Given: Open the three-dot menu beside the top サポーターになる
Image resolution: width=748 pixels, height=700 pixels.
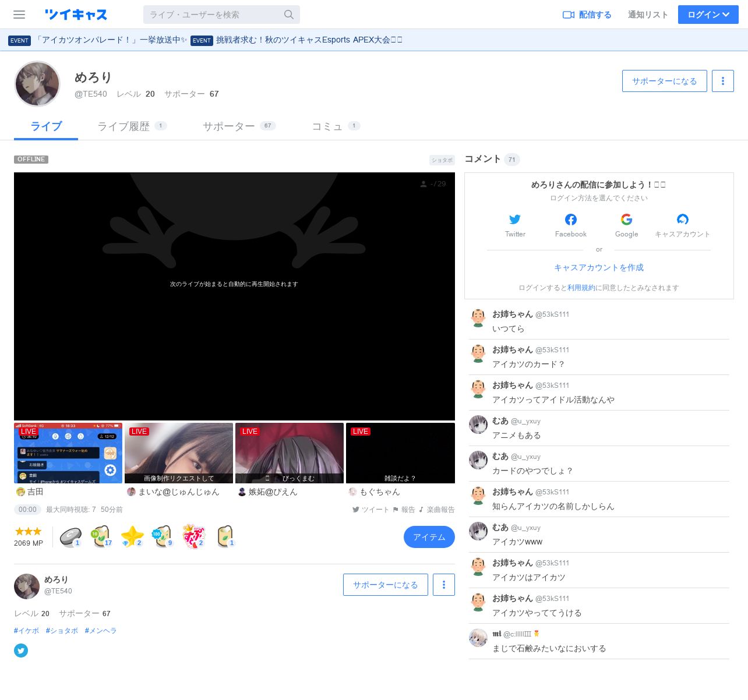Looking at the screenshot, I should tap(722, 81).
